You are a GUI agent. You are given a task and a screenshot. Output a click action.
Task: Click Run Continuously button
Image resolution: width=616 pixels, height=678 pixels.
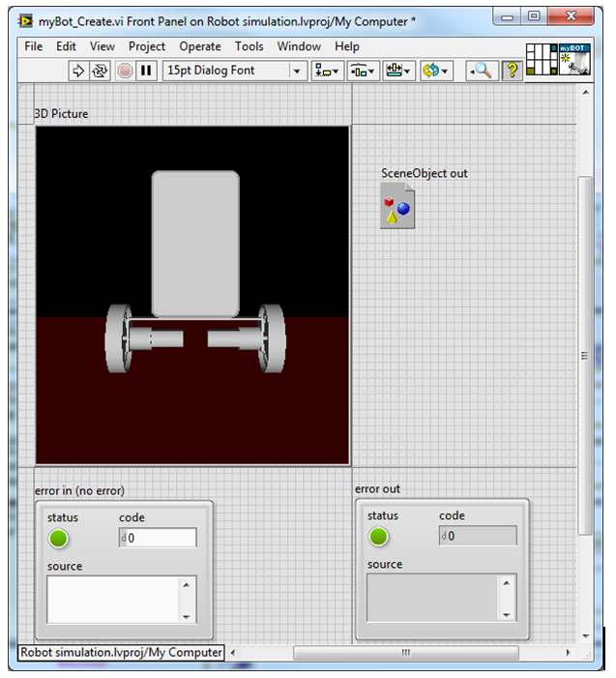click(x=100, y=71)
